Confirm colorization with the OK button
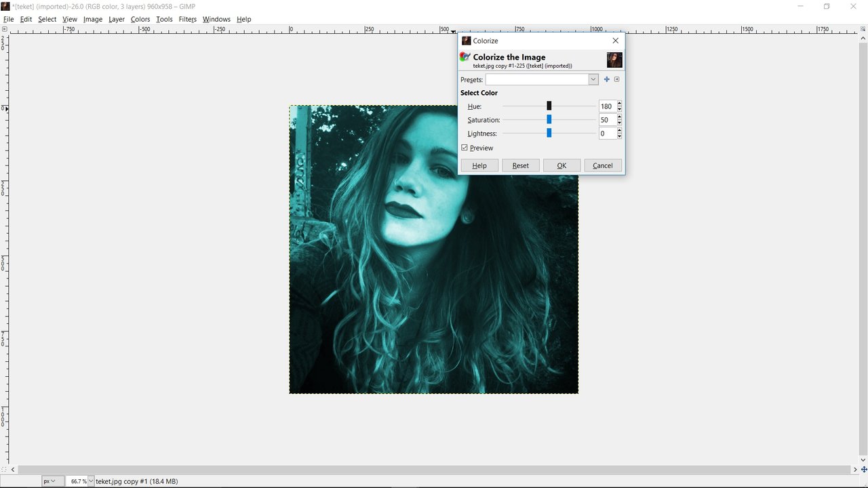 [x=561, y=165]
